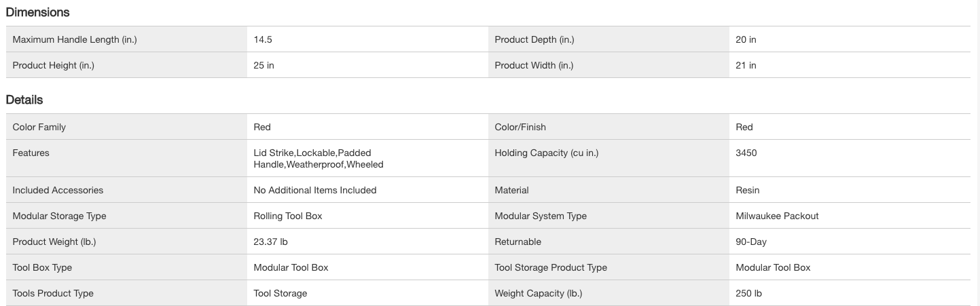Image resolution: width=980 pixels, height=306 pixels.
Task: Select the Tool Storage value
Action: 280,293
